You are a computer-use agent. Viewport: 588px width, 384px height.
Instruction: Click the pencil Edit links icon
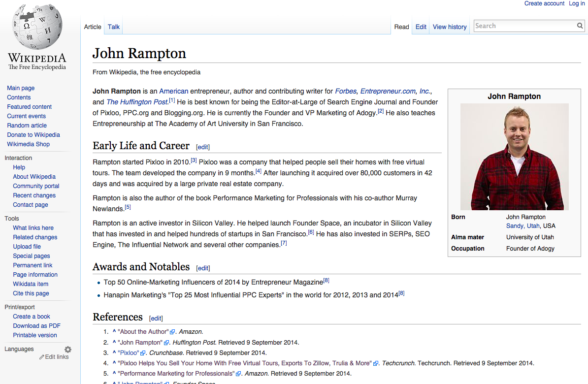tap(42, 357)
